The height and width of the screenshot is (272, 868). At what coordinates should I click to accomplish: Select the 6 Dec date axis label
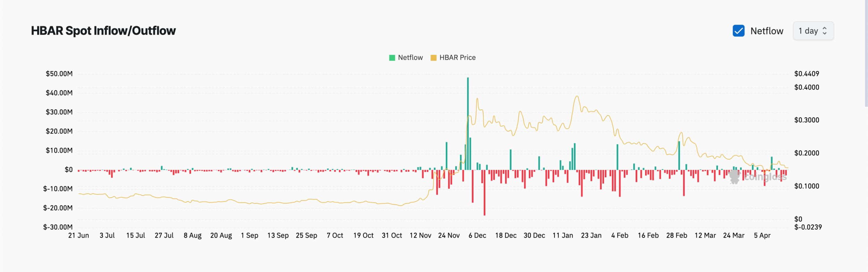pos(477,235)
